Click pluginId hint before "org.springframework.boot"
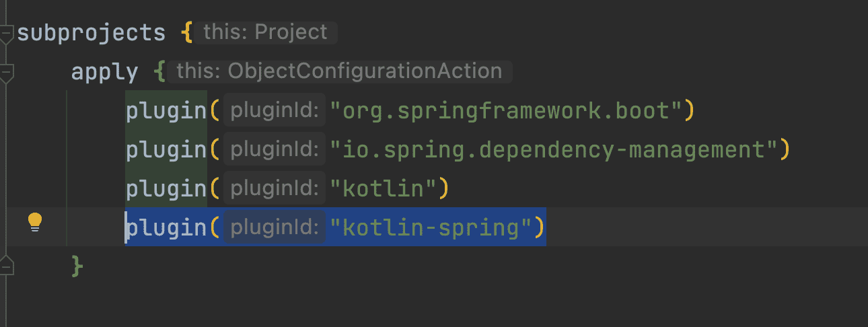The image size is (868, 327). point(275,111)
